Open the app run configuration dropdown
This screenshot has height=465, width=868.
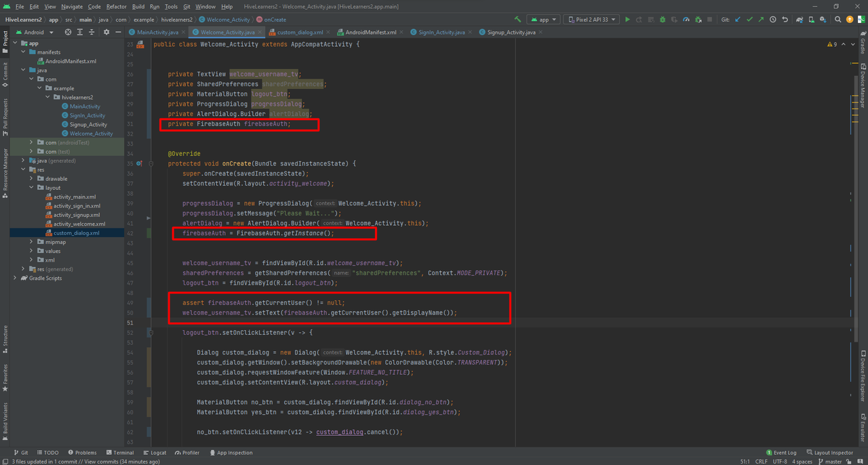[543, 20]
